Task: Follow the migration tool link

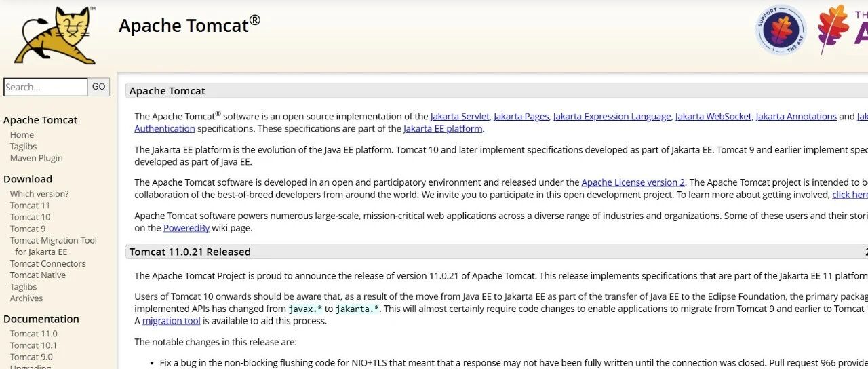Action: tap(171, 321)
